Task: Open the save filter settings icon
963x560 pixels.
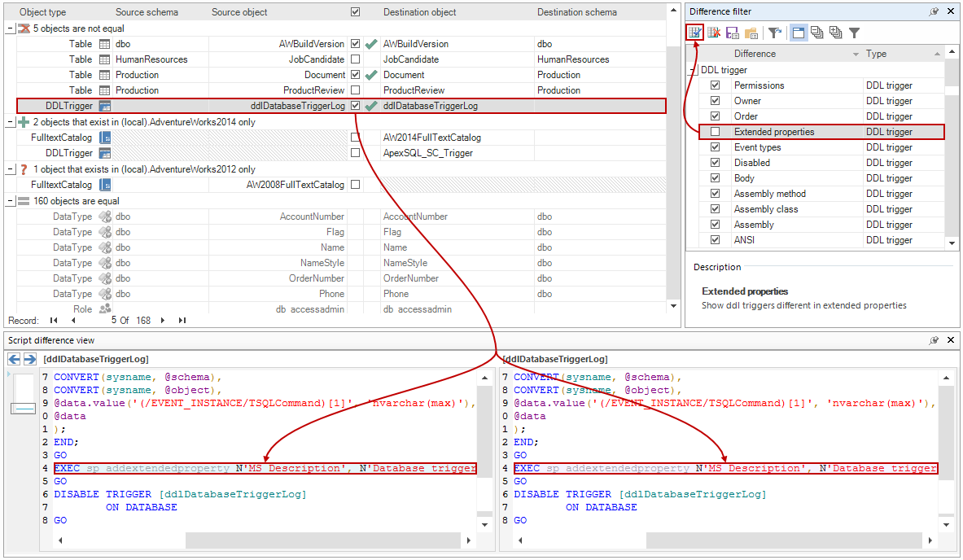Action: point(733,32)
